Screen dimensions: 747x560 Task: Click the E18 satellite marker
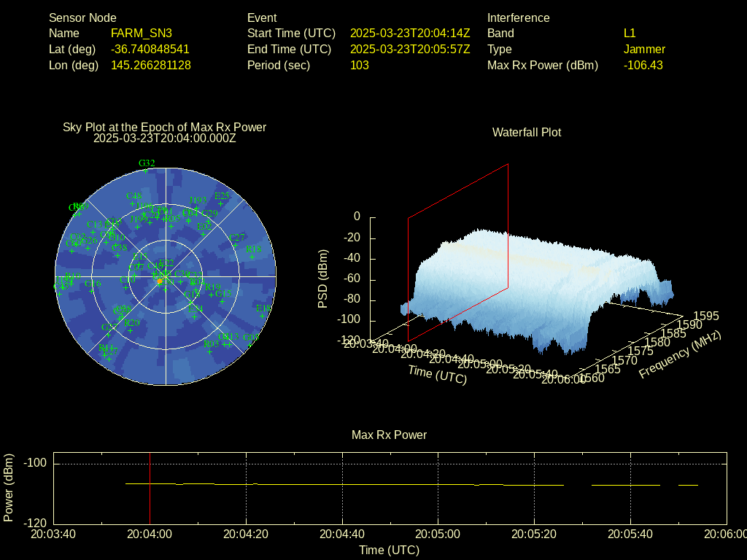[263, 316]
